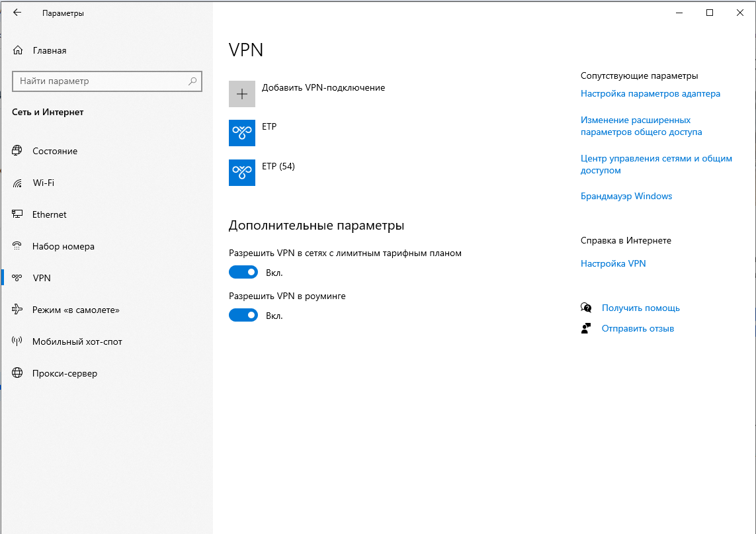The image size is (756, 534).
Task: Select the ETP connection name
Action: point(269,126)
